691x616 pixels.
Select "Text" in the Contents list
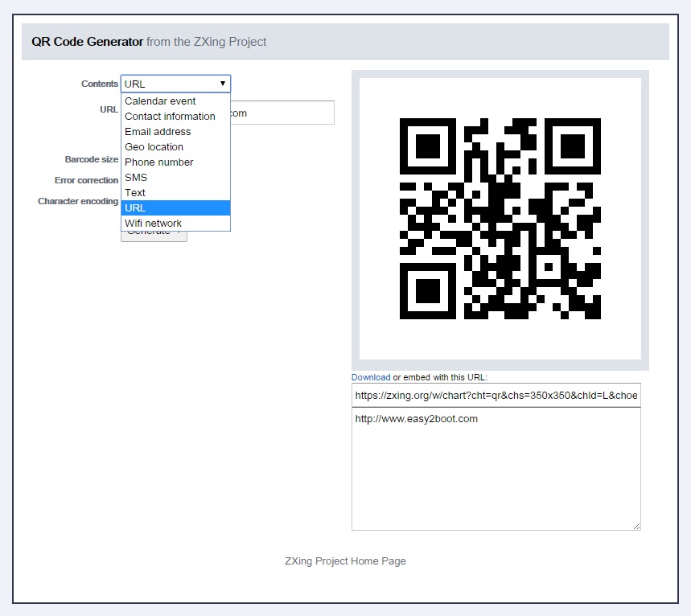coord(134,192)
